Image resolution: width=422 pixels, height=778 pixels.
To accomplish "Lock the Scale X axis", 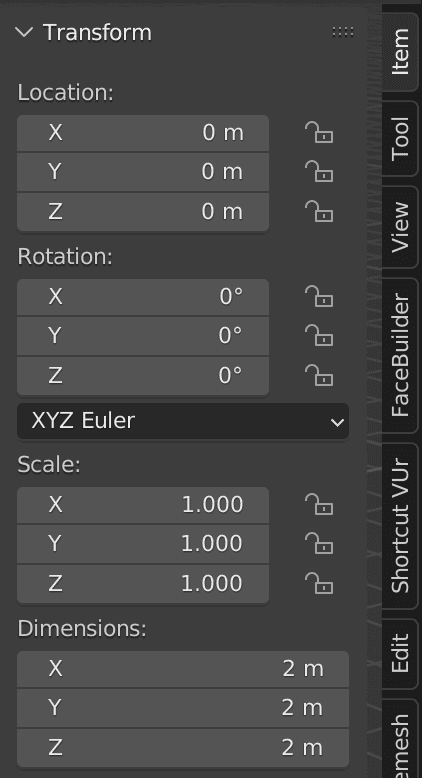I will click(x=318, y=505).
